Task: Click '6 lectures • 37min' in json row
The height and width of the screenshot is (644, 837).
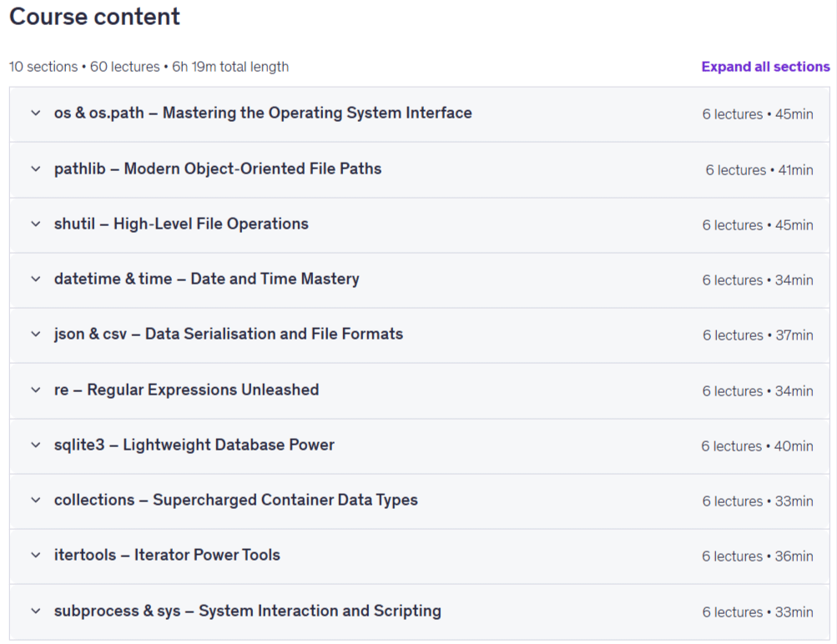Action: click(x=758, y=335)
